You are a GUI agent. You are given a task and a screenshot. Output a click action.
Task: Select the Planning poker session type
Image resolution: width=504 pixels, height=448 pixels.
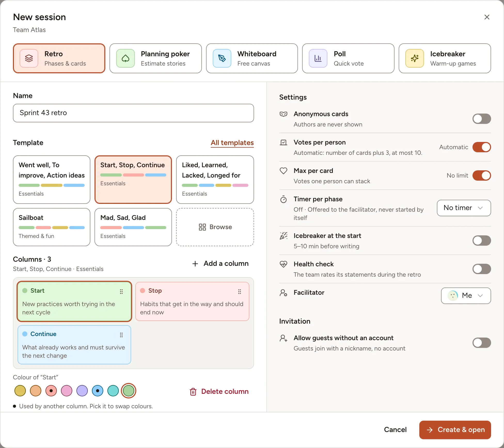[x=155, y=58]
